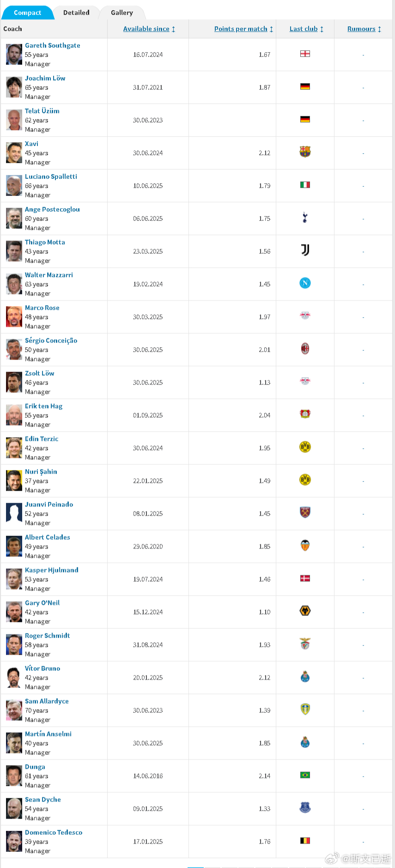Sort table by Rumours column
This screenshot has width=395, height=868.
364,29
